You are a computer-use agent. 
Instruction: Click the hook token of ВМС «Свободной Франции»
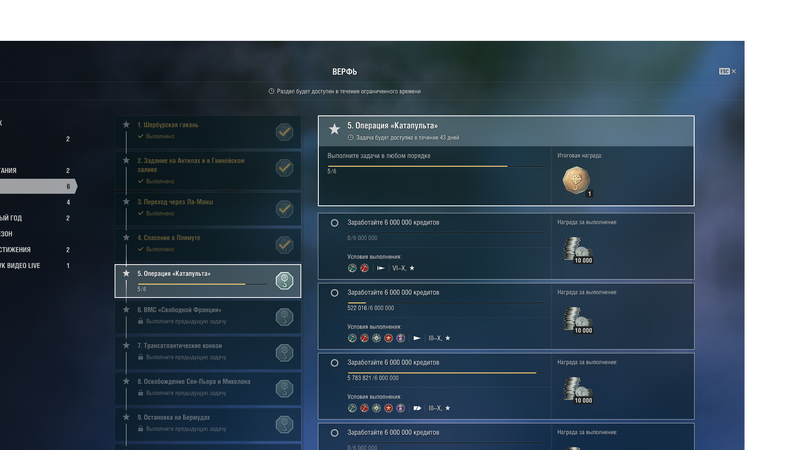pos(284,317)
